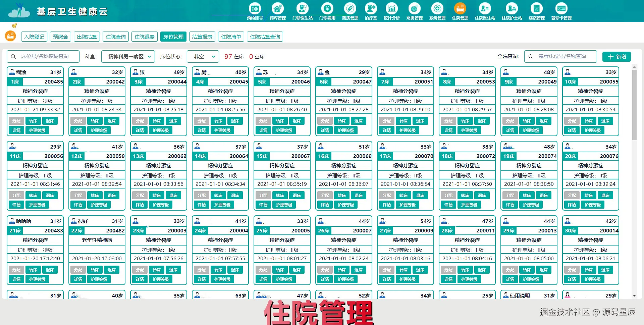Open 详情 for 21床 patient 哈哈哈
Image resolution: width=644 pixels, height=325 pixels.
(x=16, y=279)
